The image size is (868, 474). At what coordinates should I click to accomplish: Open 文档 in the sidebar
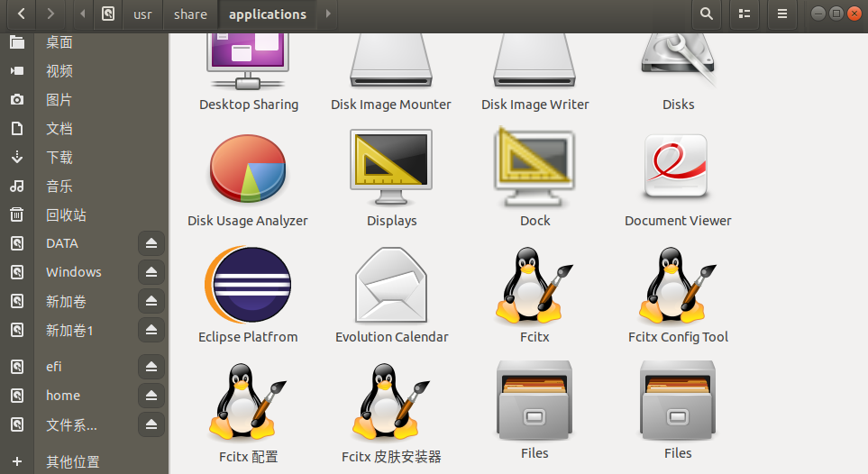tap(59, 129)
